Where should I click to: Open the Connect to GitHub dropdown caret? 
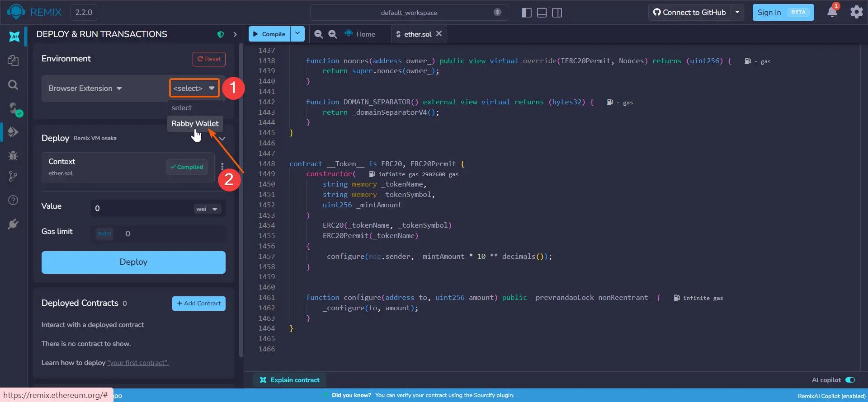click(x=737, y=12)
